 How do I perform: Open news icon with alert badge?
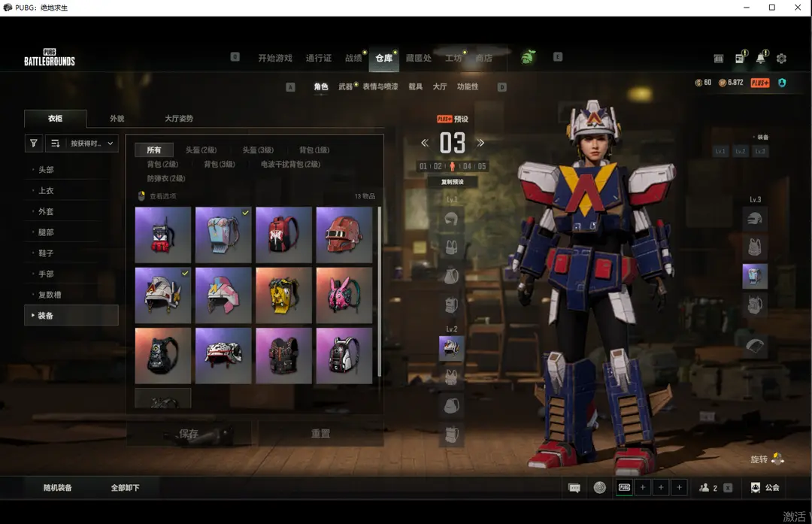(741, 57)
